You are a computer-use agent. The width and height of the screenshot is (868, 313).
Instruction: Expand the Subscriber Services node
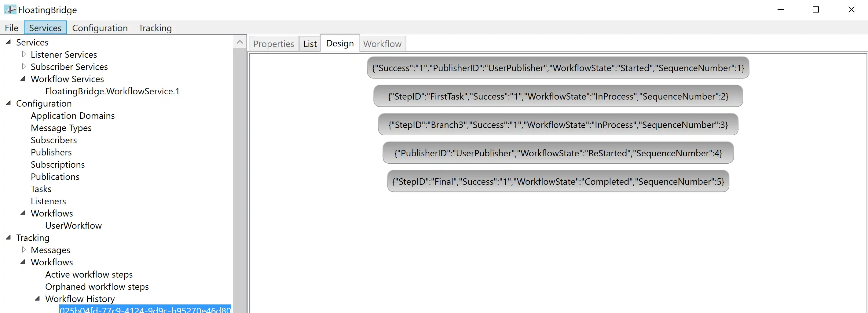pos(24,66)
